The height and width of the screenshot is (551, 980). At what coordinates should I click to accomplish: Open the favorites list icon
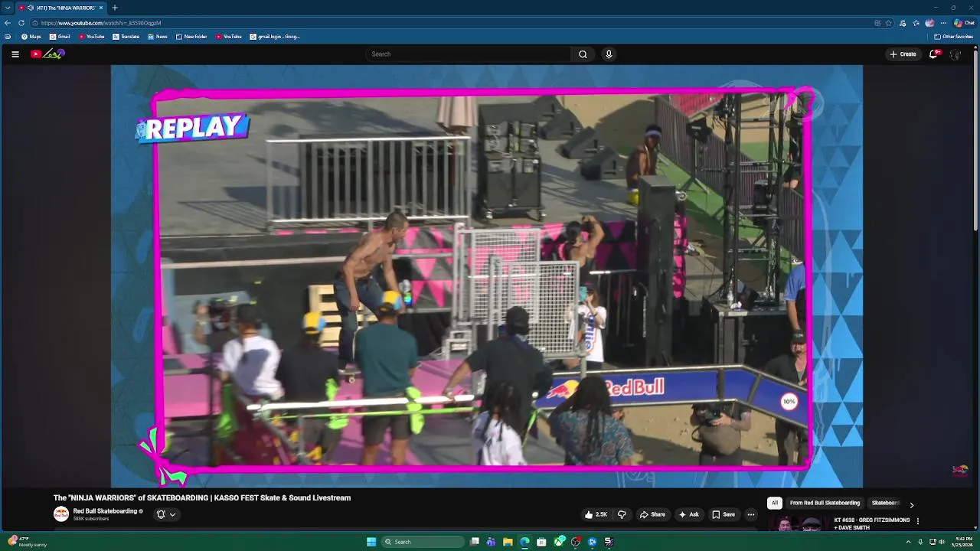(x=916, y=23)
